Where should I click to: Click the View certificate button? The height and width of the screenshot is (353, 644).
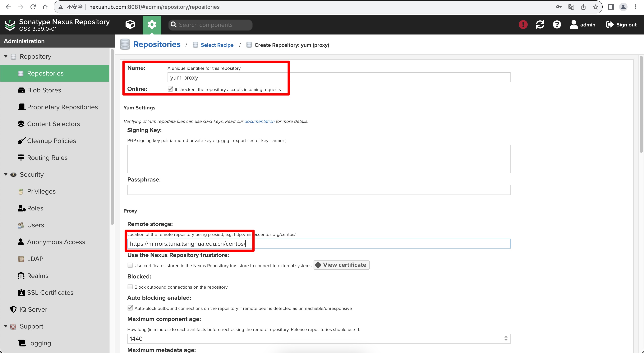coord(342,265)
